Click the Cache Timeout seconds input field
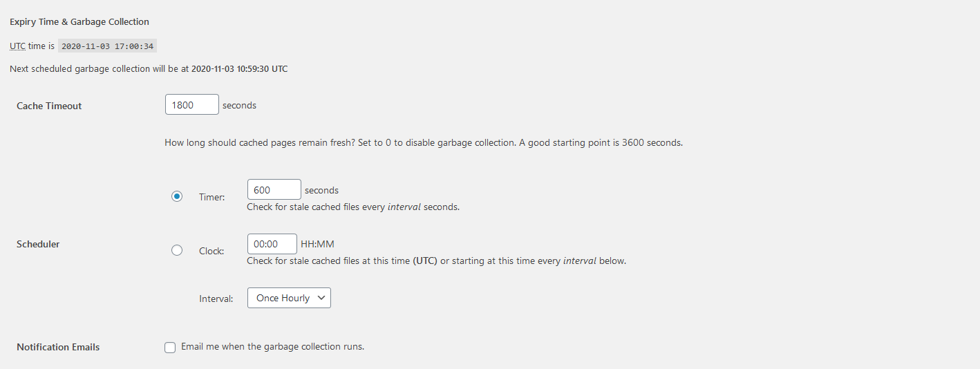This screenshot has width=980, height=369. click(x=192, y=104)
